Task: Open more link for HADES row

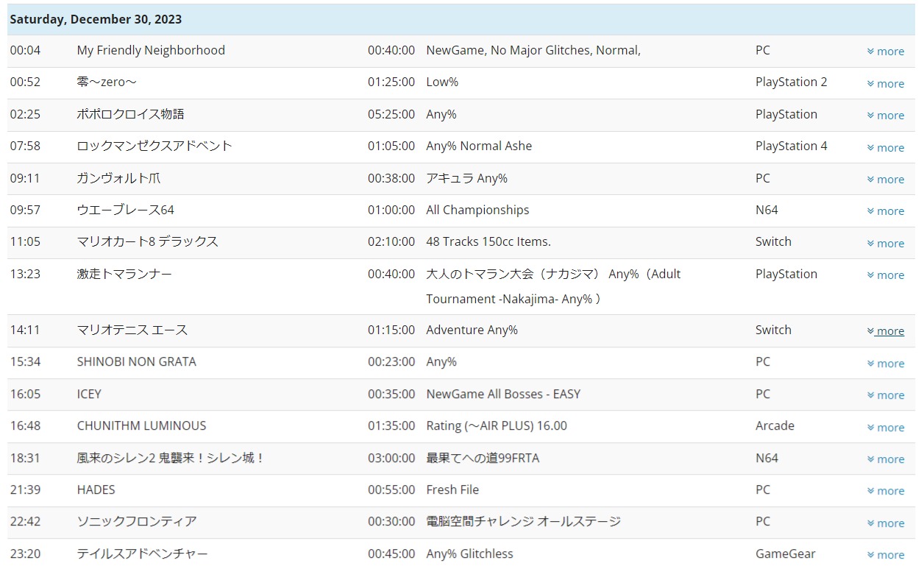Action: coord(886,490)
